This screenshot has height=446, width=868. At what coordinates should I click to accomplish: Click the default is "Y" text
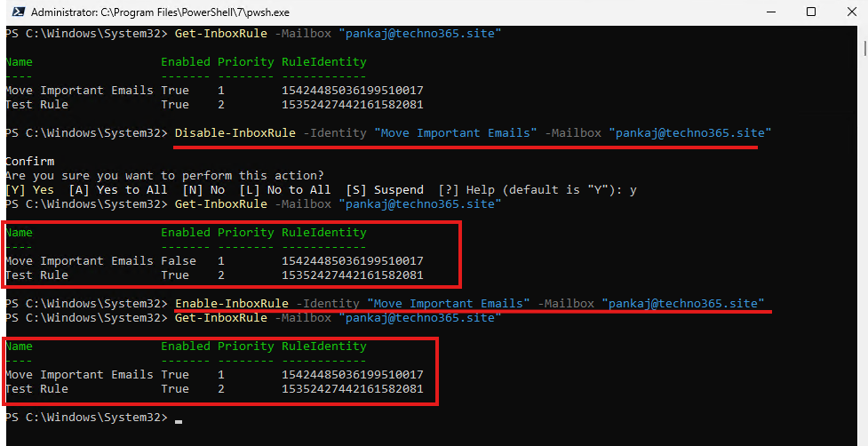[560, 190]
